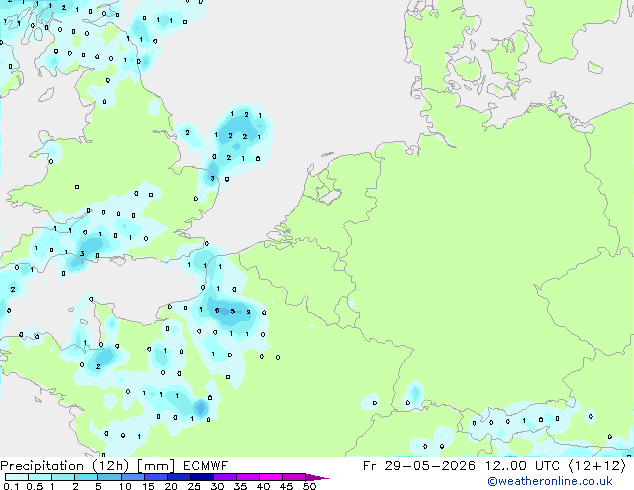Viewport: 634px width, 490px height.
Task: Select the 10–15 mm legend color box
Action: tap(132, 477)
